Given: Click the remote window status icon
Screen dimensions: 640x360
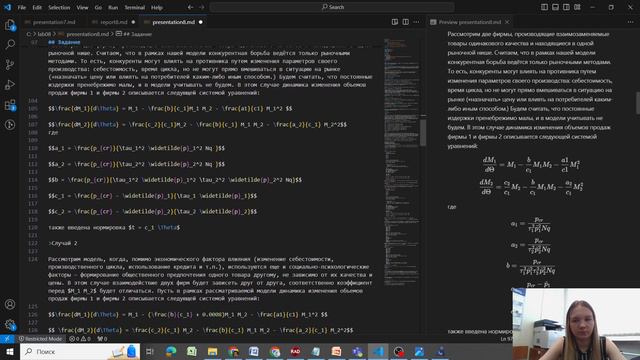Looking at the screenshot, I should [x=7, y=339].
